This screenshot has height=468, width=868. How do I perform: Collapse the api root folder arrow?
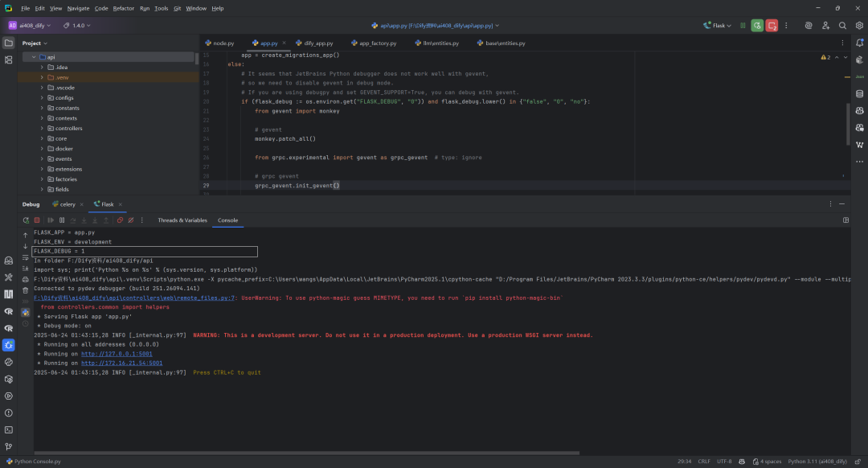[x=34, y=57]
